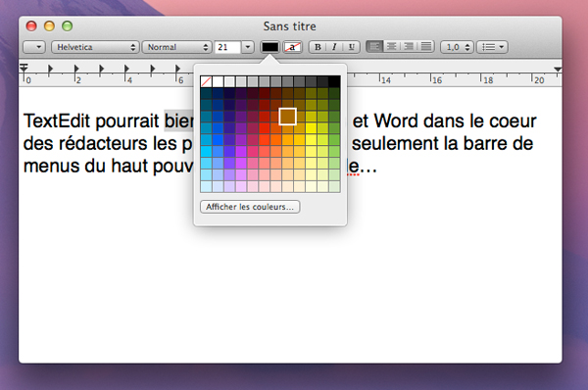Click the word "TextEdit" in the document
588x390 pixels.
[x=57, y=122]
